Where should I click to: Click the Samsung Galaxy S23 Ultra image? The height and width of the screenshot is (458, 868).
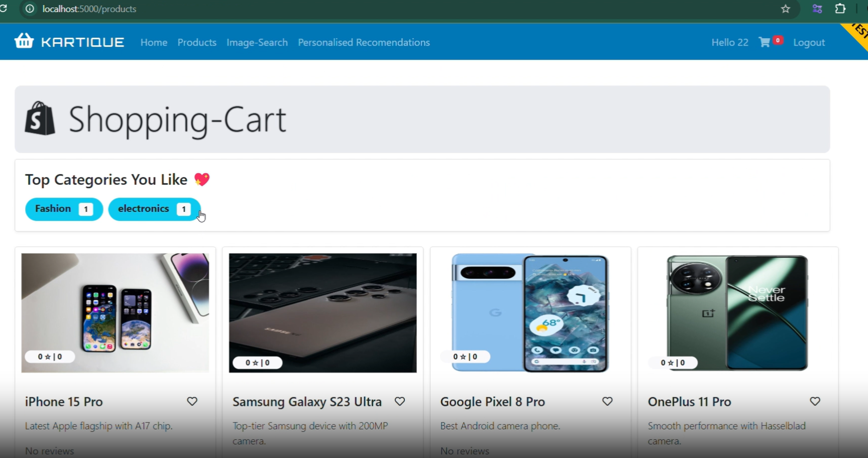click(x=322, y=313)
